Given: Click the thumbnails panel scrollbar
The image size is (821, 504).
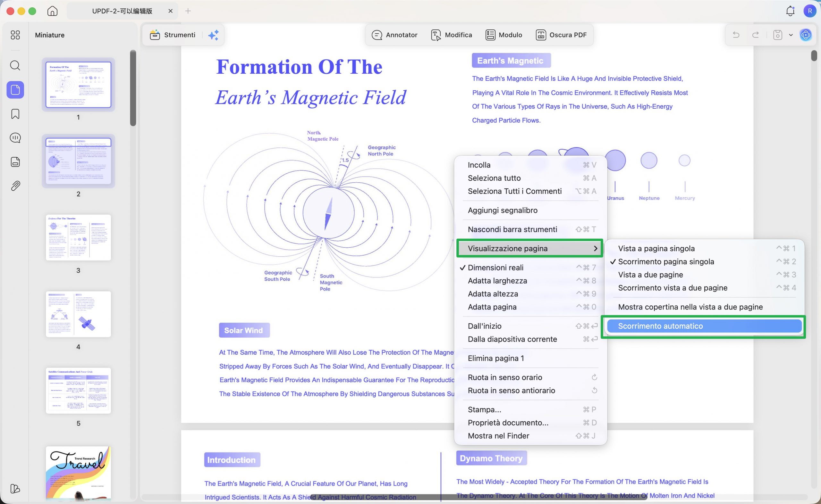Looking at the screenshot, I should [133, 88].
